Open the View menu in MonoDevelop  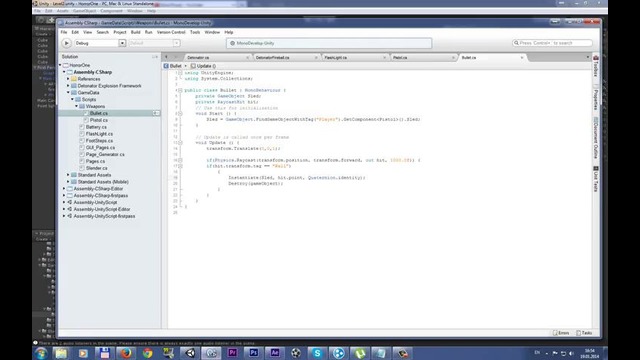87,32
